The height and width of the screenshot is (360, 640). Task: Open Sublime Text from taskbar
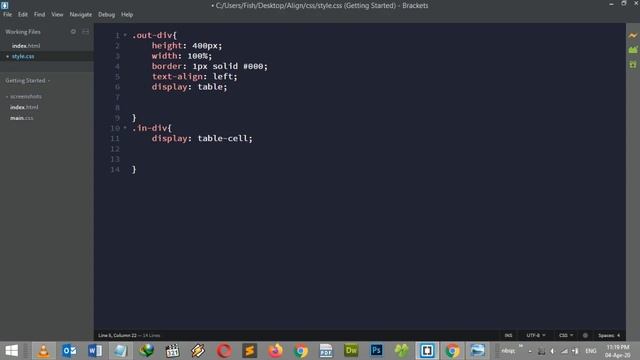pos(249,351)
